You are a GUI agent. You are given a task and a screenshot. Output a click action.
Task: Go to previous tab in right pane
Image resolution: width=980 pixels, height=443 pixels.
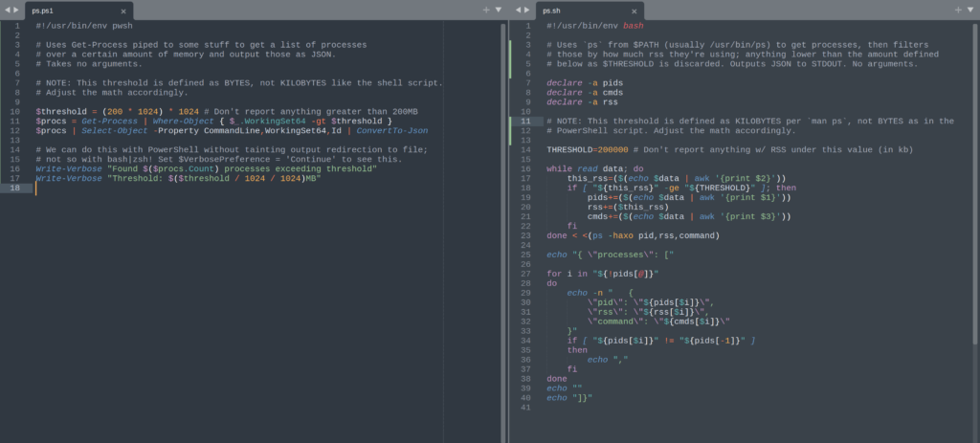click(518, 10)
